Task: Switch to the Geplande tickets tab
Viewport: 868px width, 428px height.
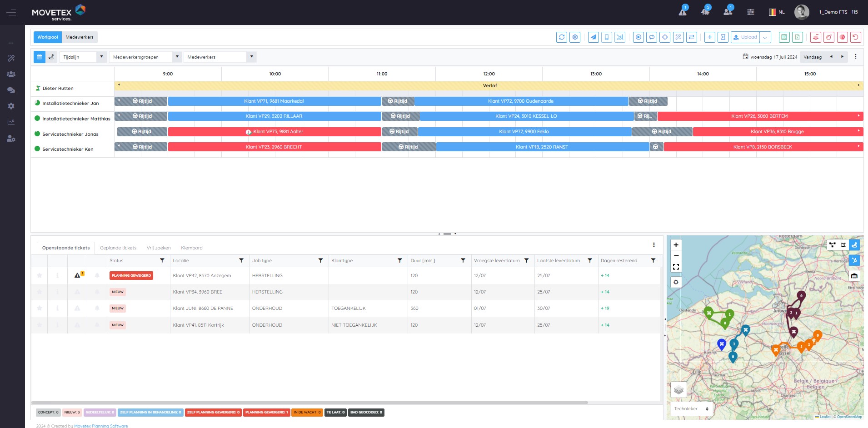Action: (118, 248)
